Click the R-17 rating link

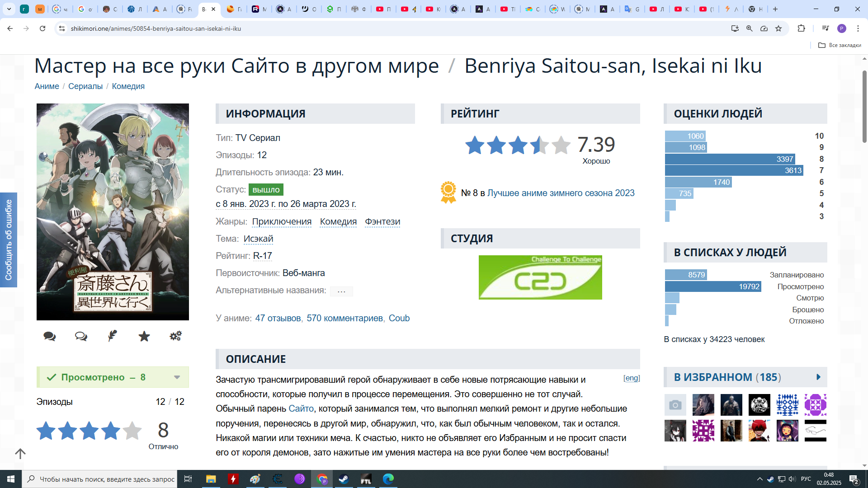(263, 256)
